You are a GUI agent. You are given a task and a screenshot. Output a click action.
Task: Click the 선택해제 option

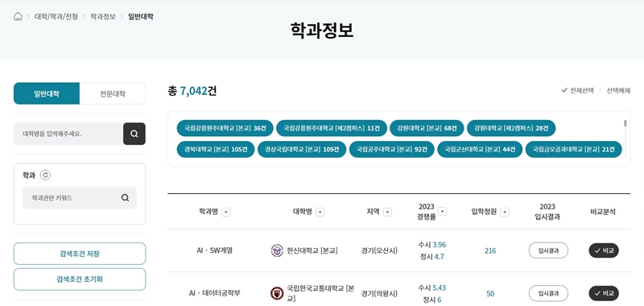tap(618, 90)
